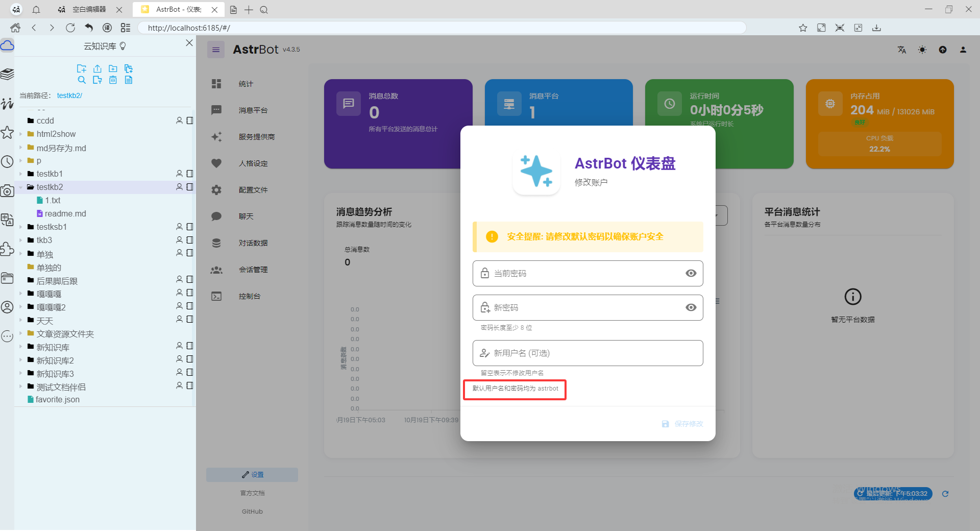Click the CPU 负载 22.2% progress bar
This screenshot has height=531, width=980.
(879, 144)
